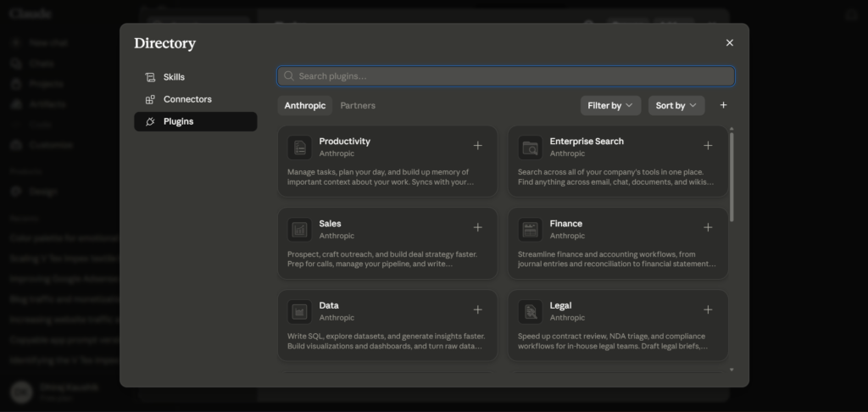
Task: Click the plugin list scrollbar thumb
Action: click(x=732, y=177)
